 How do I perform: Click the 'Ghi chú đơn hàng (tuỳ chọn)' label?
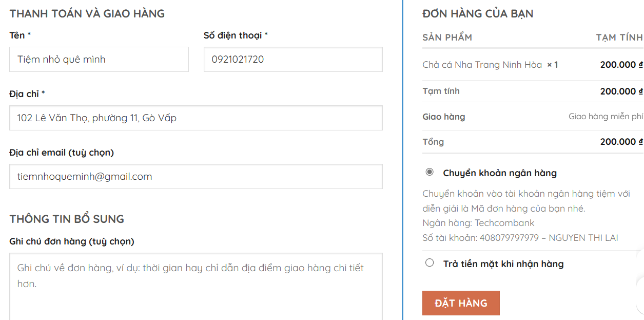[72, 241]
